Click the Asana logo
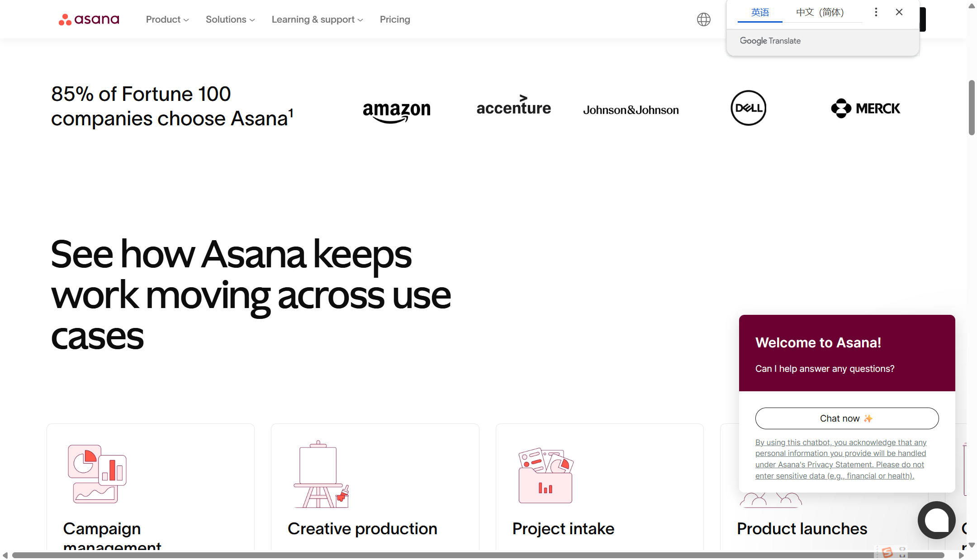This screenshot has width=977, height=560. coord(89,19)
